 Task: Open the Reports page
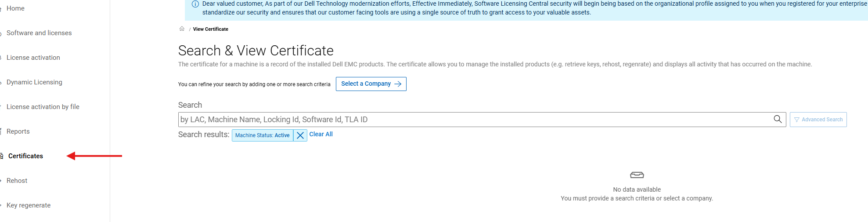point(18,131)
